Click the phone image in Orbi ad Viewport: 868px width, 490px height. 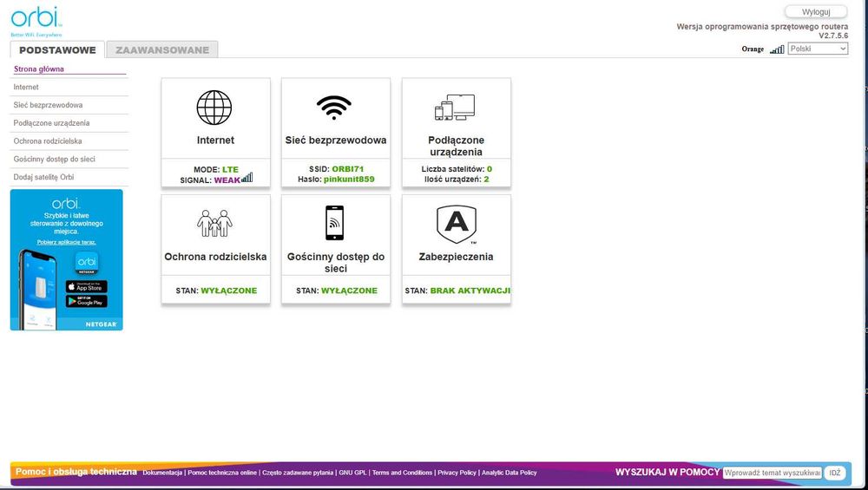[37, 288]
